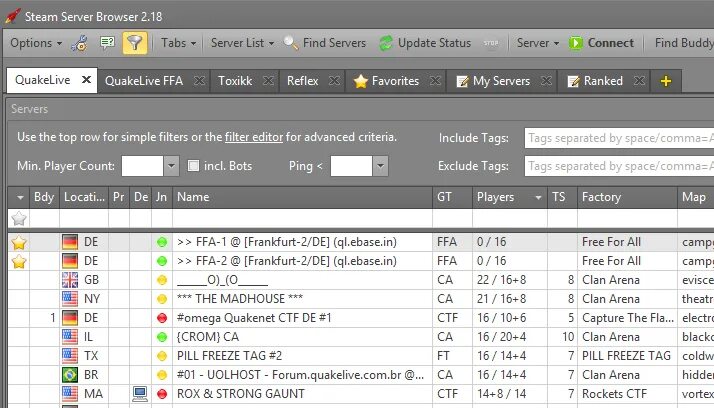Sort by the TS column header
Image resolution: width=714 pixels, height=408 pixels.
(562, 197)
